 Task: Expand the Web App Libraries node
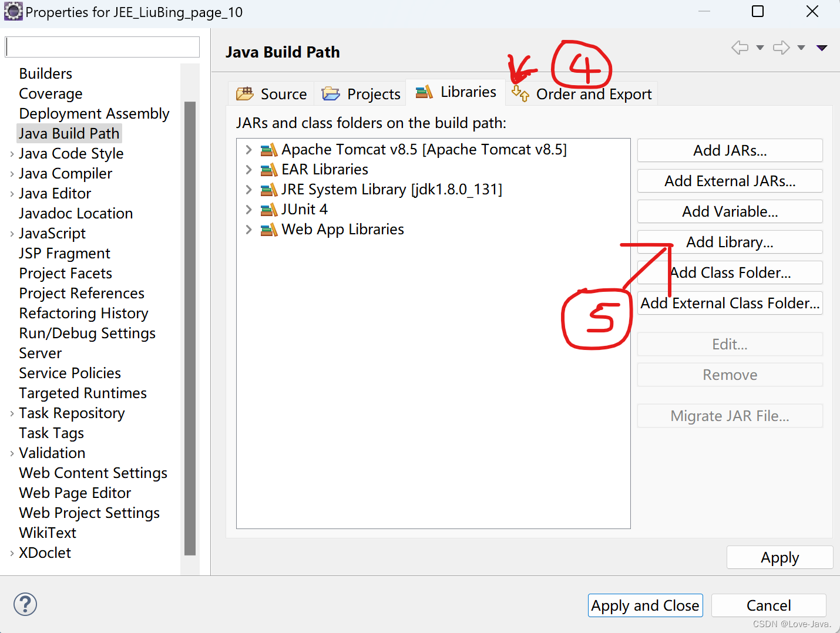pos(248,230)
